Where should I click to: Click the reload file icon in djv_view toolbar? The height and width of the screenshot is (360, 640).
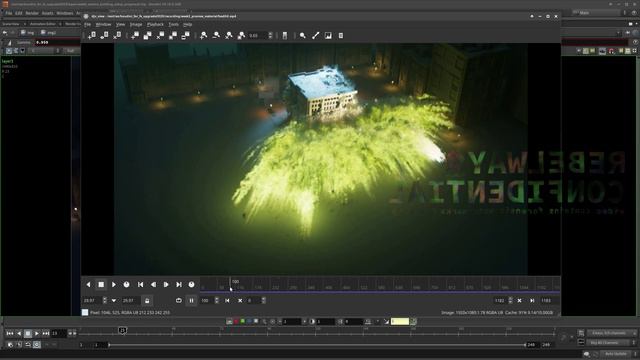pyautogui.click(x=104, y=36)
